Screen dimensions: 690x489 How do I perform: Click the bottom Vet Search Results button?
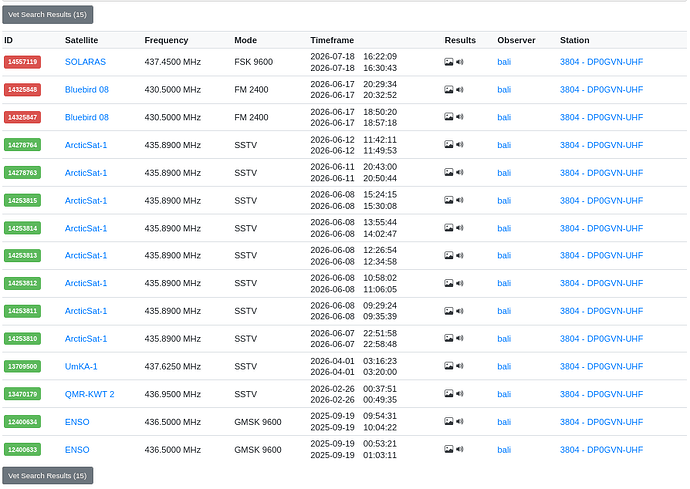48,475
